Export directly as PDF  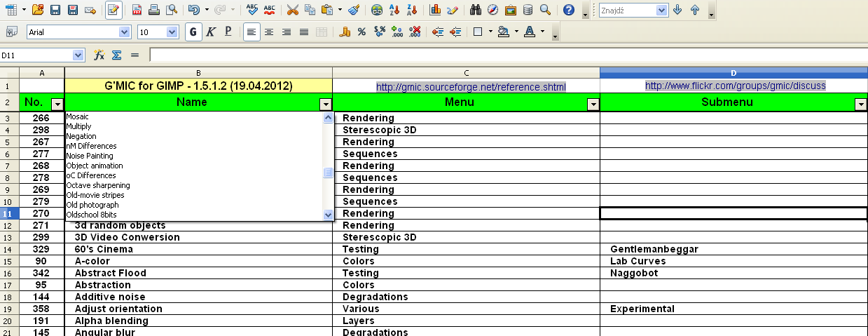pos(137,10)
